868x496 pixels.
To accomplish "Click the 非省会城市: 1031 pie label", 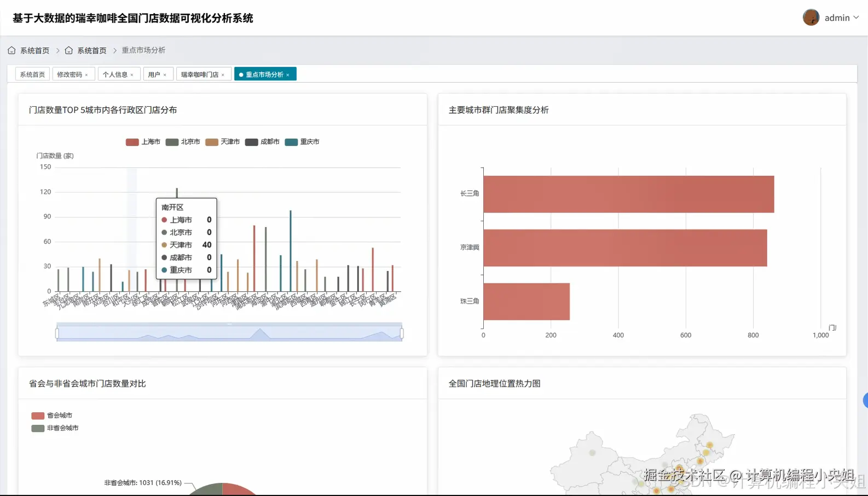I will (x=143, y=483).
